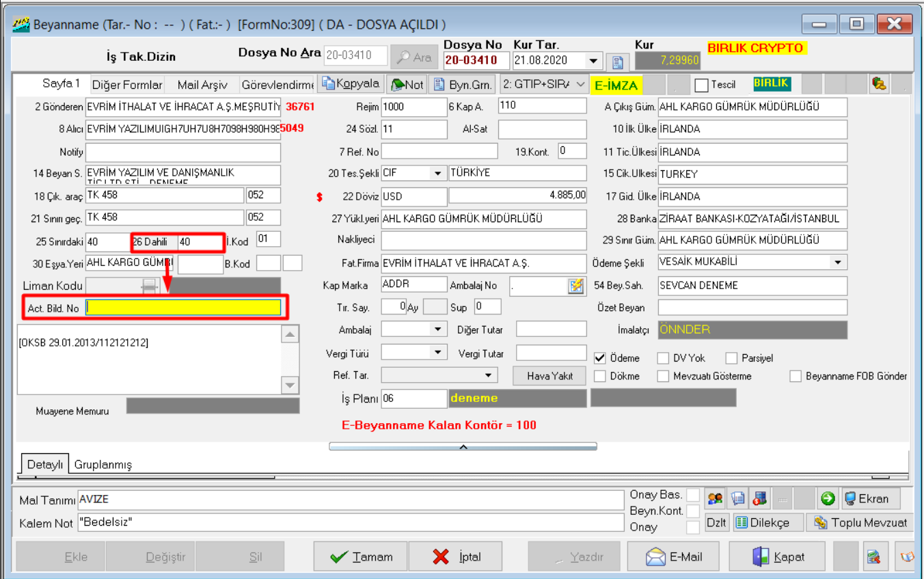Screen dimensions: 924x579
Task: Open the Mail Arşiv tab
Action: tap(202, 85)
